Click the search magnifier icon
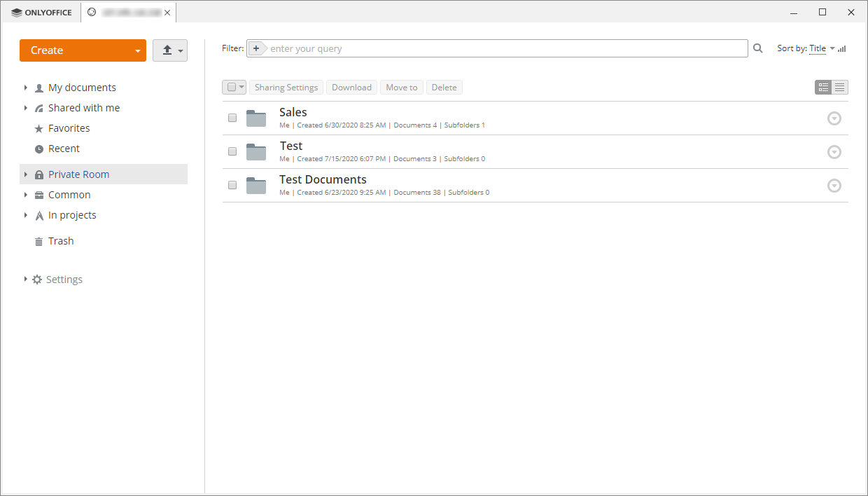 coord(757,48)
